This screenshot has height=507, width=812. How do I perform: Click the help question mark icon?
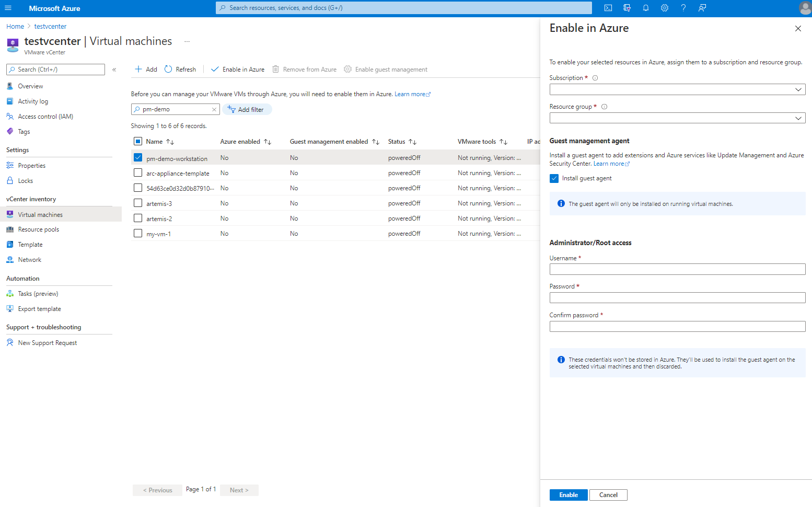coord(683,8)
